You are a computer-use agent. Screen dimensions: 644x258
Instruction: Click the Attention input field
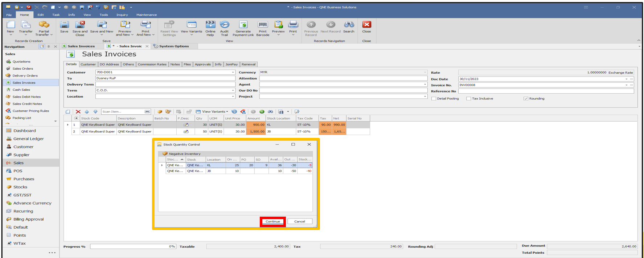[343, 78]
